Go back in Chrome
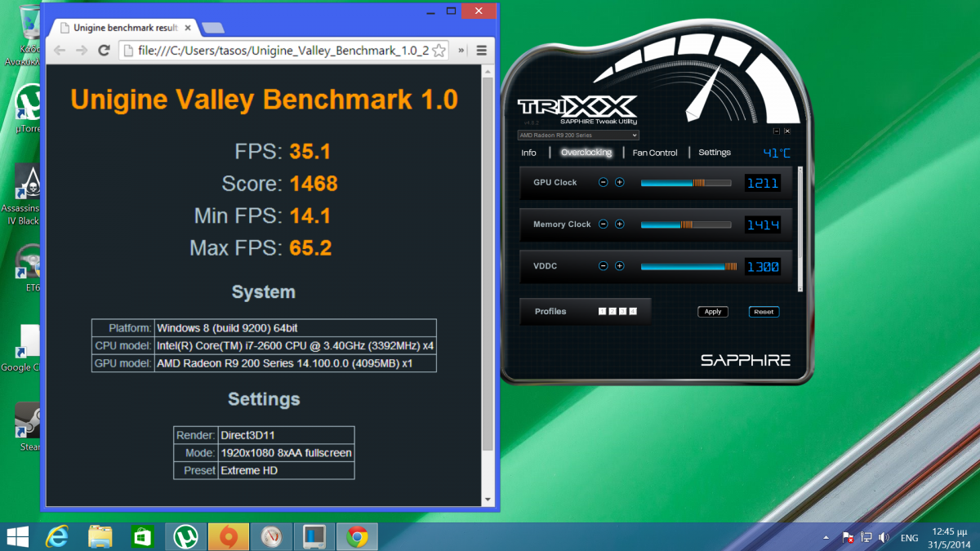The image size is (980, 551). click(60, 51)
